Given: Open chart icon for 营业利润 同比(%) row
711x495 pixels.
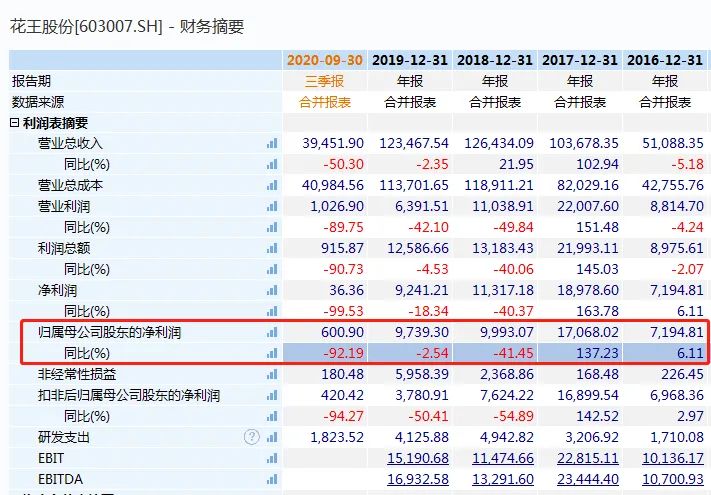Looking at the screenshot, I should pyautogui.click(x=272, y=227).
